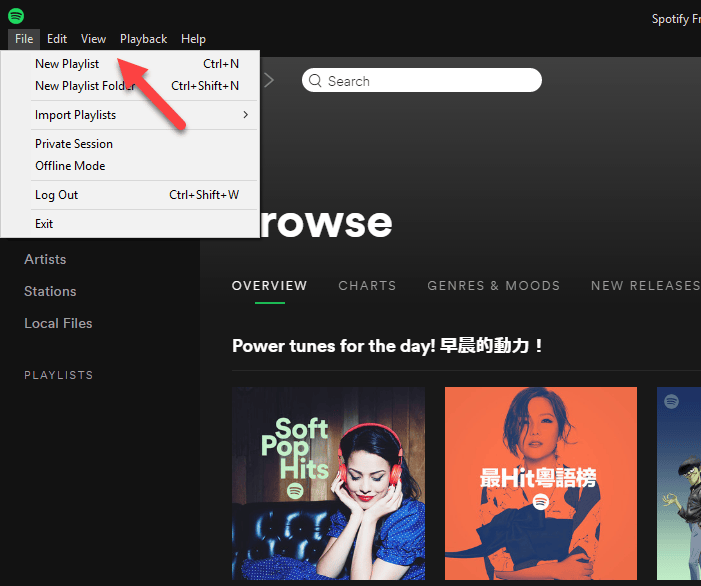The image size is (701, 586).
Task: Open Local Files in the sidebar
Action: [x=58, y=324]
